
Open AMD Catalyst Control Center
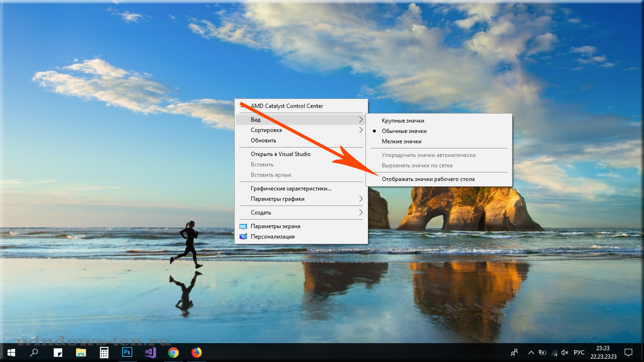pos(301,106)
